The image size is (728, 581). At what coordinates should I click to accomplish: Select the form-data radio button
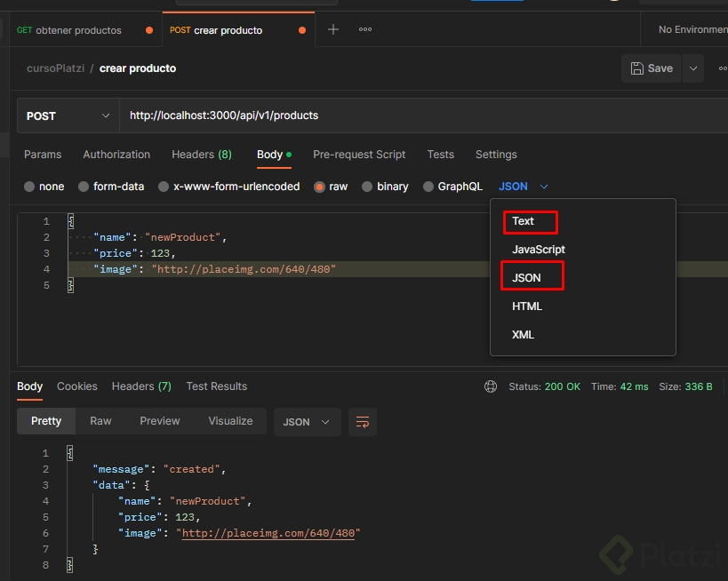click(x=84, y=187)
